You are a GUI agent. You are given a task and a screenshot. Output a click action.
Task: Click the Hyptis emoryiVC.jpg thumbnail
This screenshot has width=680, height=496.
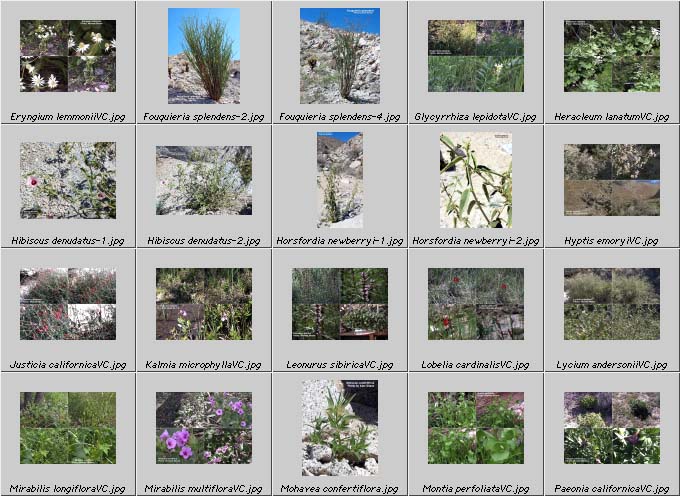pyautogui.click(x=612, y=180)
